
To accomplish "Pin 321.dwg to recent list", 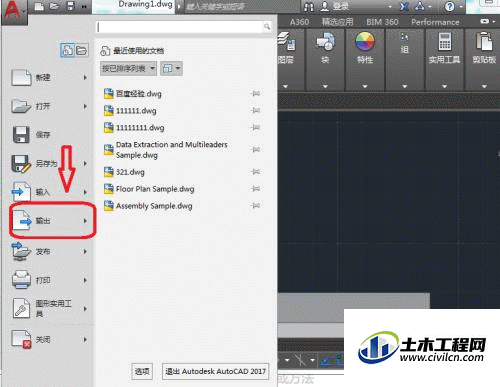I will [256, 172].
